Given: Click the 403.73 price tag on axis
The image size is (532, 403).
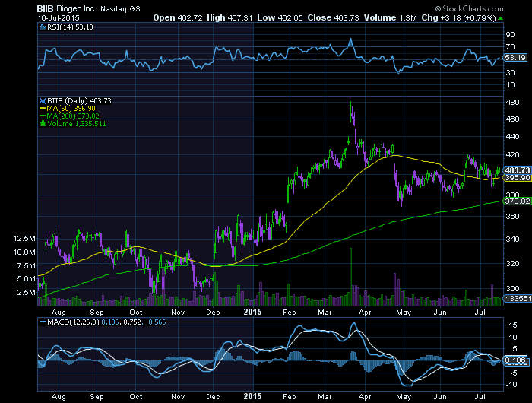Looking at the screenshot, I should 517,170.
